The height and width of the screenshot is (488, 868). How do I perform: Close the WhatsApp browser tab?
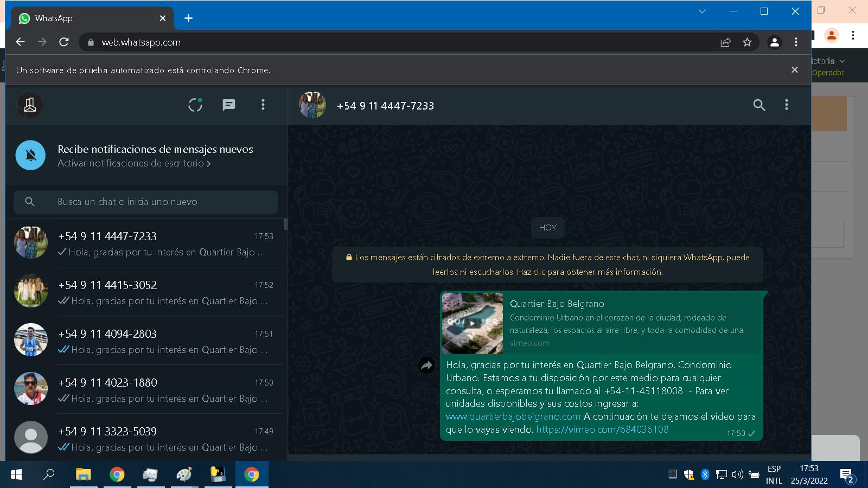pyautogui.click(x=163, y=18)
